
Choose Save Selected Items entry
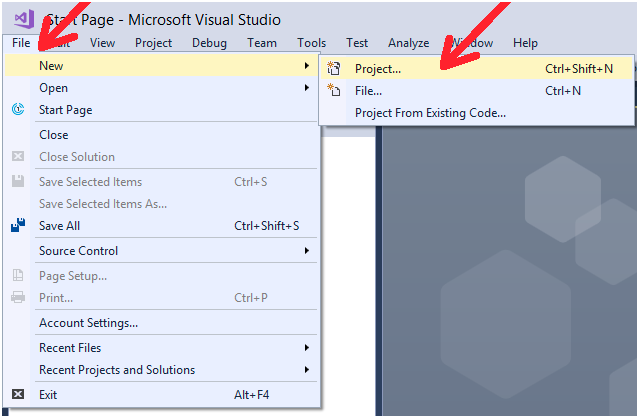[x=162, y=182]
